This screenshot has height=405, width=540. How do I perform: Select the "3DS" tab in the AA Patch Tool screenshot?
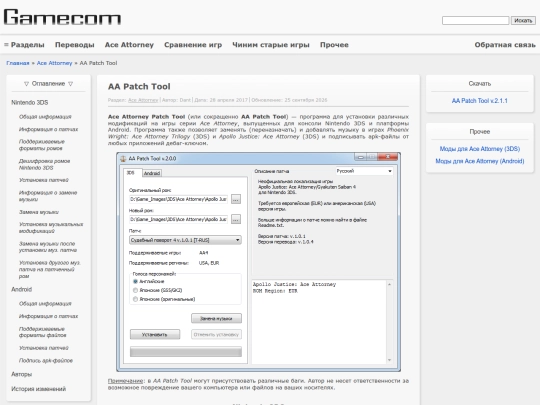point(132,173)
